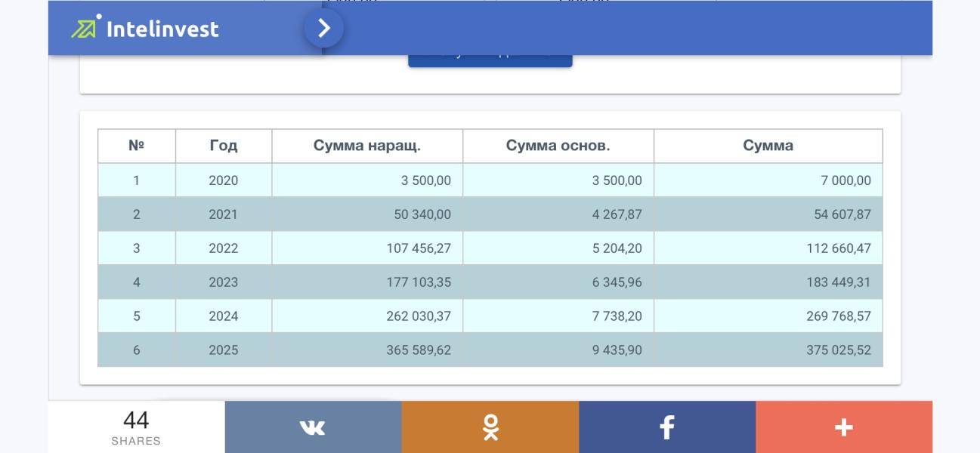The width and height of the screenshot is (980, 453).
Task: Select the Сумма основ. column header
Action: pos(558,146)
